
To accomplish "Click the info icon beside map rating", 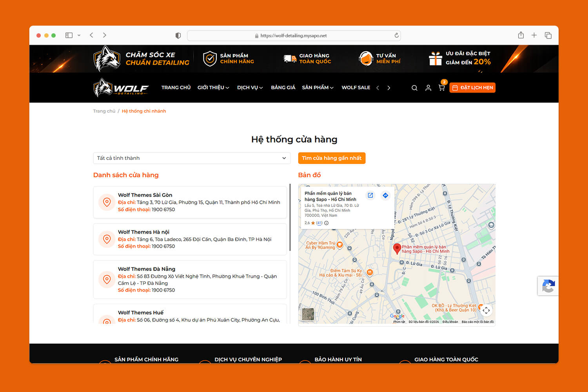I will [327, 223].
